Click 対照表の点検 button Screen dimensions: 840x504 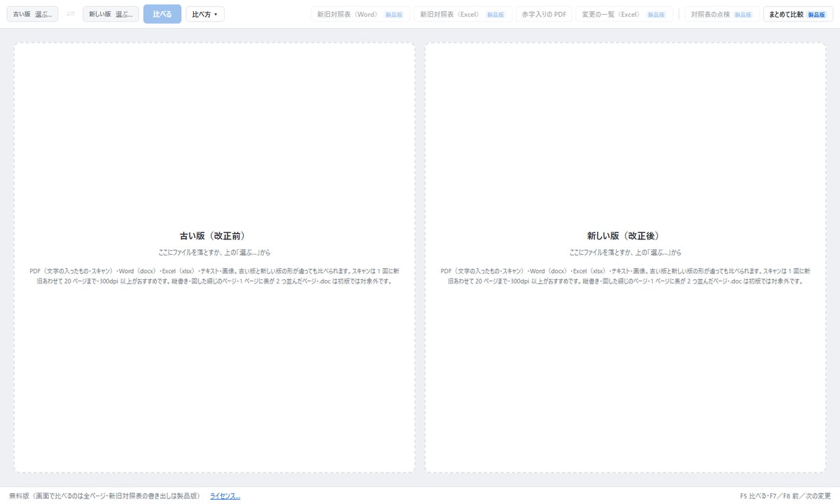[722, 14]
